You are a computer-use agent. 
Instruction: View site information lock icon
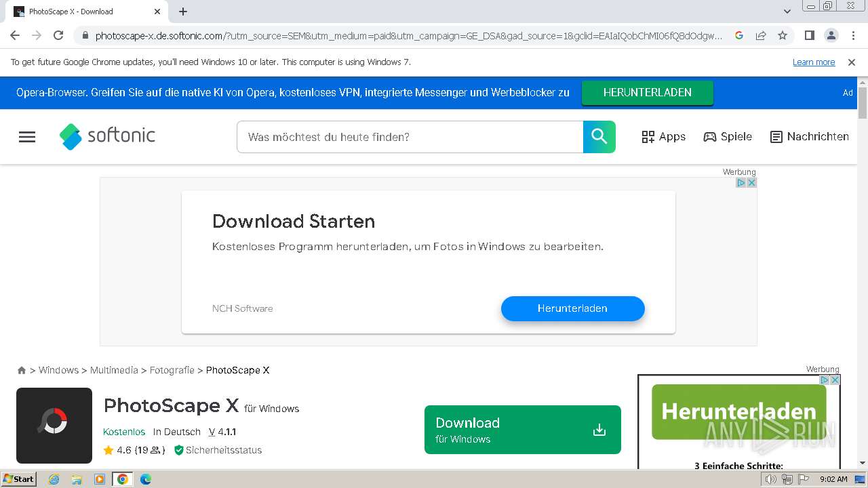point(85,36)
